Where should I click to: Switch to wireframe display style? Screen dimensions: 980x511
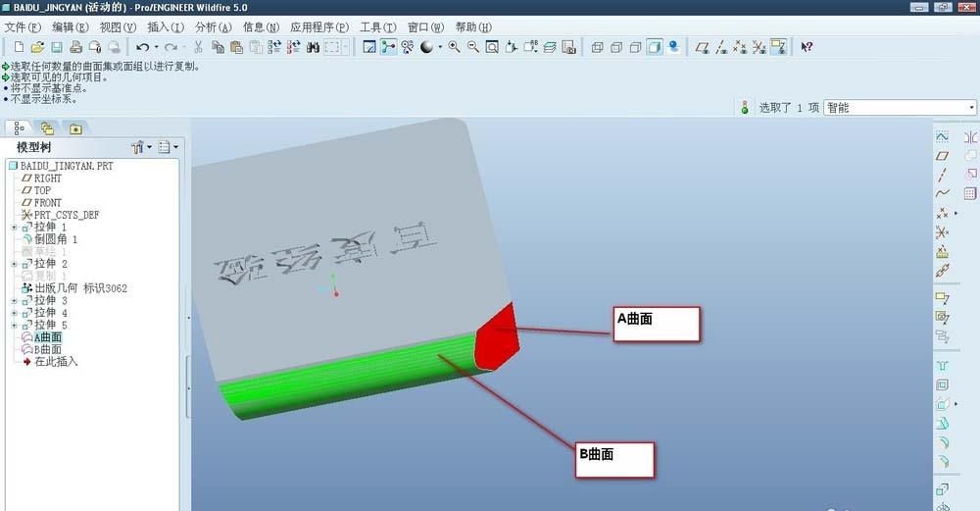click(x=598, y=47)
